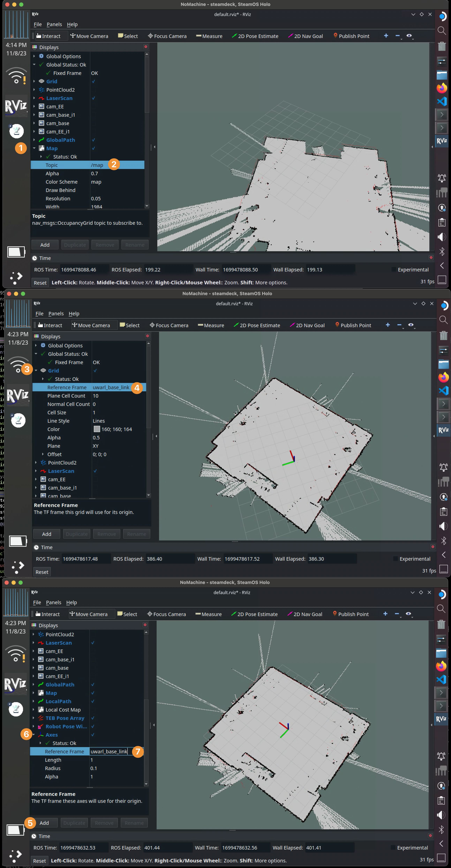
Task: Click toolbar plus icon in top RViz window
Action: pos(386,36)
